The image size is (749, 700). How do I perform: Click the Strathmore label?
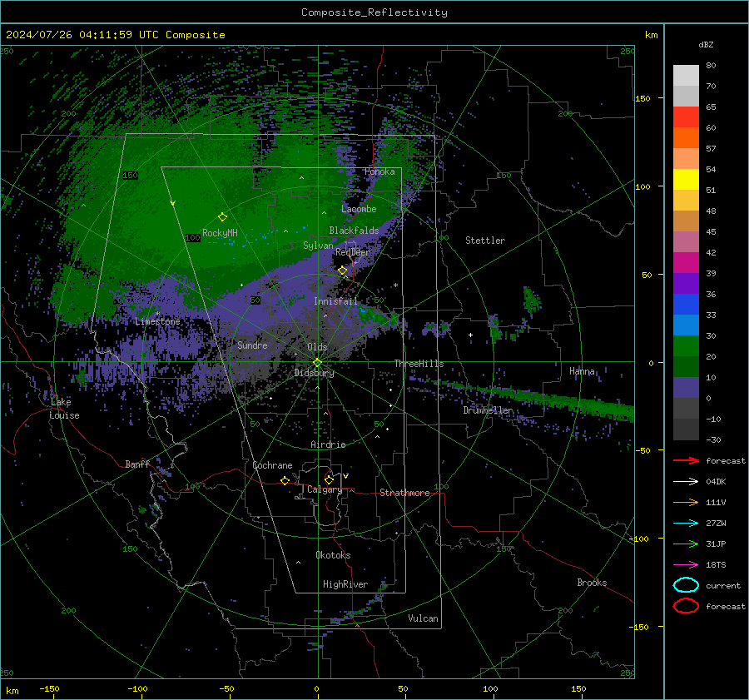(404, 493)
